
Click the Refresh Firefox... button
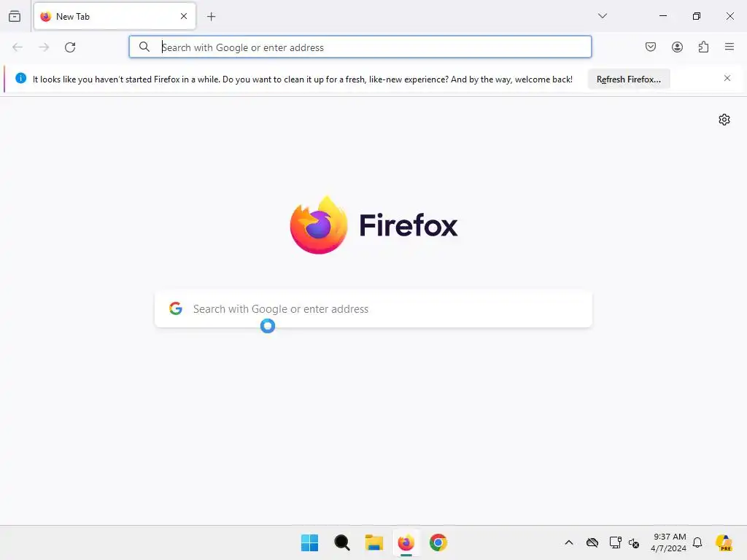(629, 79)
